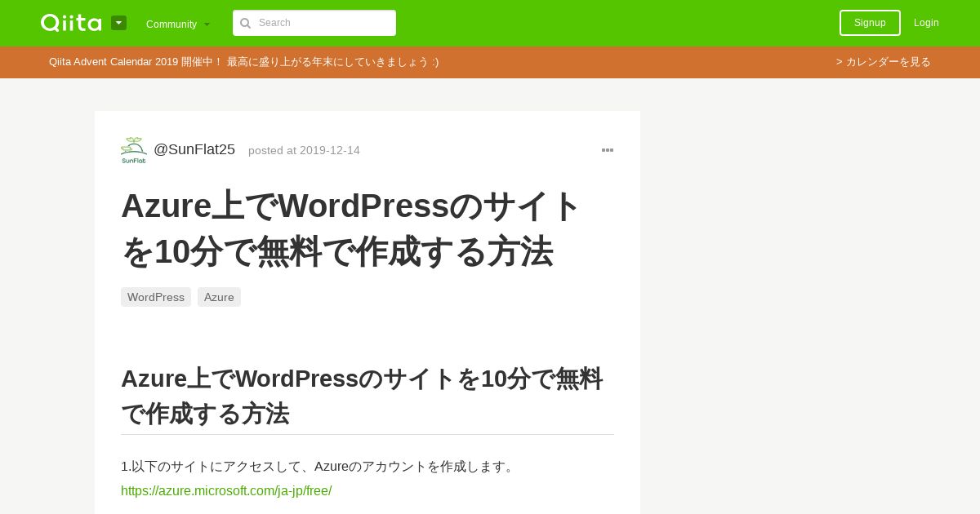Click the Signup button
Image resolution: width=980 pixels, height=514 pixels.
[x=870, y=23]
